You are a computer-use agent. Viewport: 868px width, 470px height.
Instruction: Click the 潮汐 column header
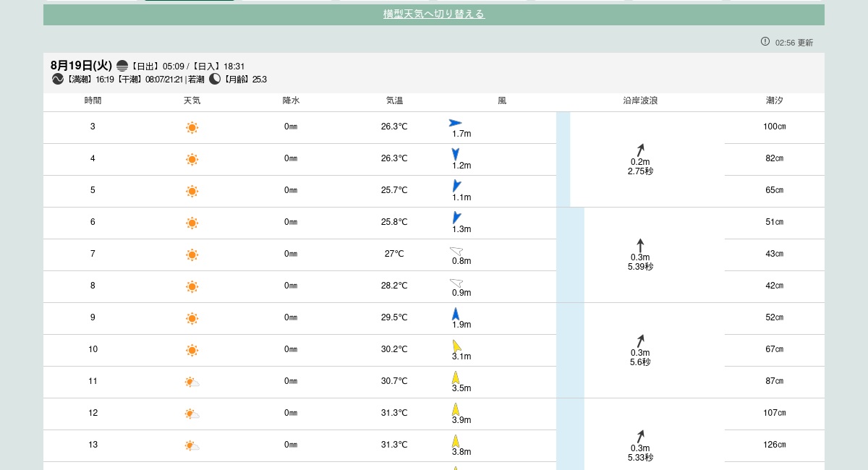tap(775, 101)
